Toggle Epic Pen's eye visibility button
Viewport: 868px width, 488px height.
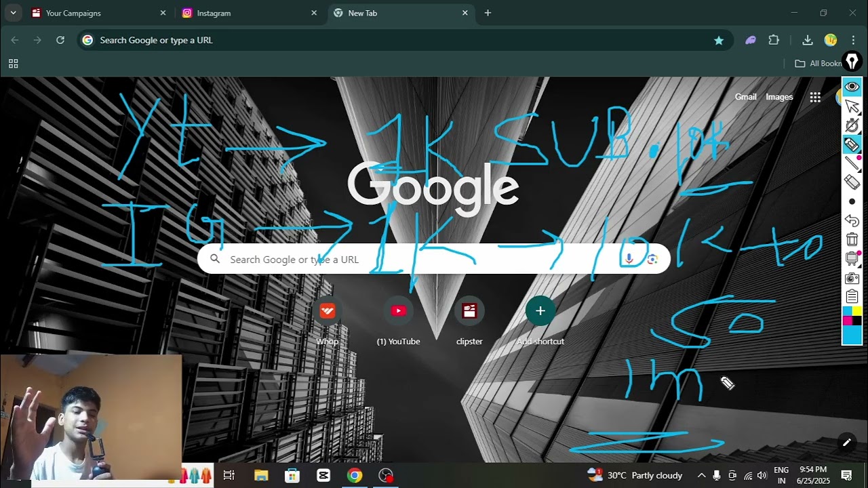pyautogui.click(x=852, y=87)
